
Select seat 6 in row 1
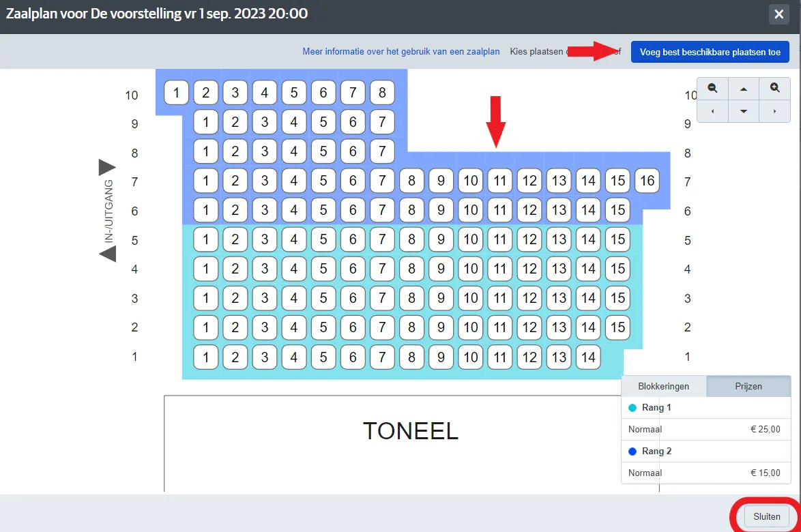coord(353,357)
